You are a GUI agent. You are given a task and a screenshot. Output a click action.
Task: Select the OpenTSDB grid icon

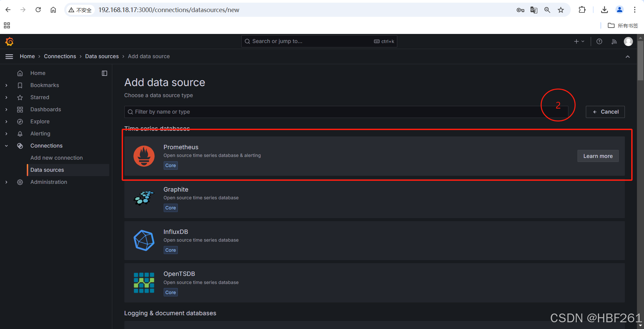(x=144, y=283)
